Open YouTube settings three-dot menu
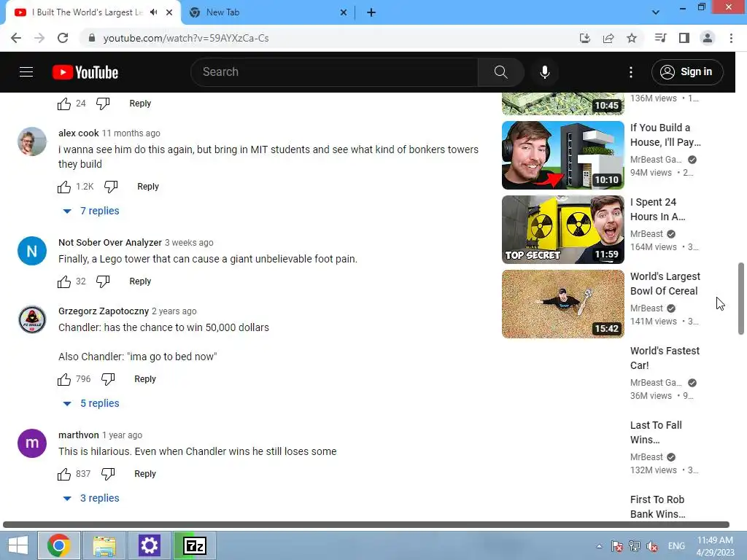The width and height of the screenshot is (747, 560). click(x=631, y=72)
